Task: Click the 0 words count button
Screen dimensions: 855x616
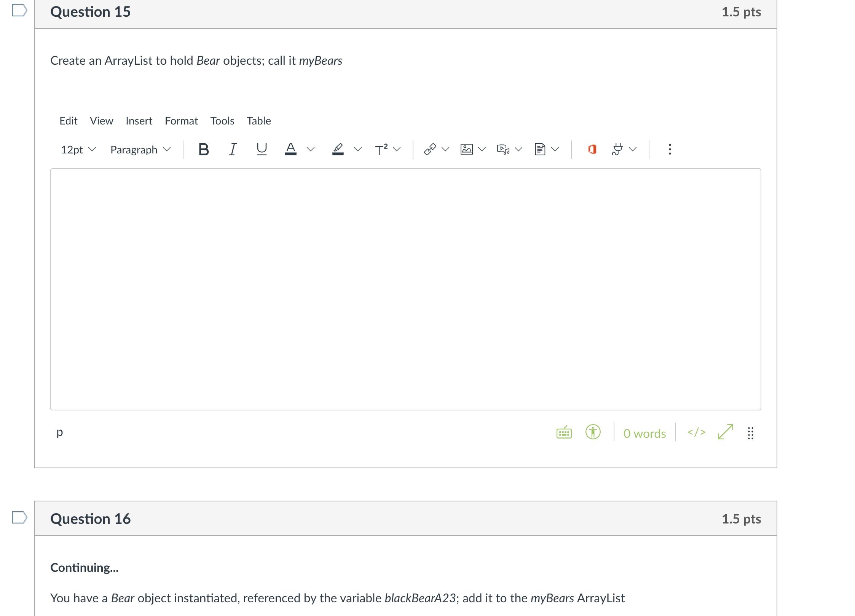Action: 644,433
